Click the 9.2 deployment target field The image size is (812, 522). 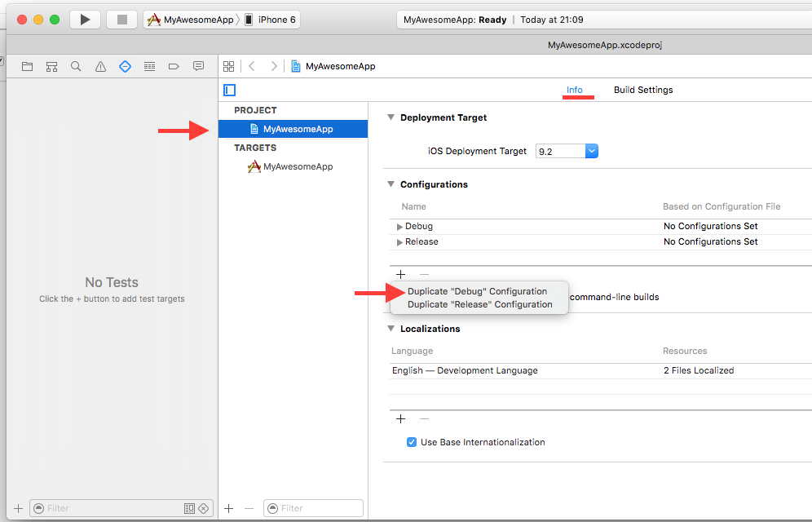coord(561,151)
